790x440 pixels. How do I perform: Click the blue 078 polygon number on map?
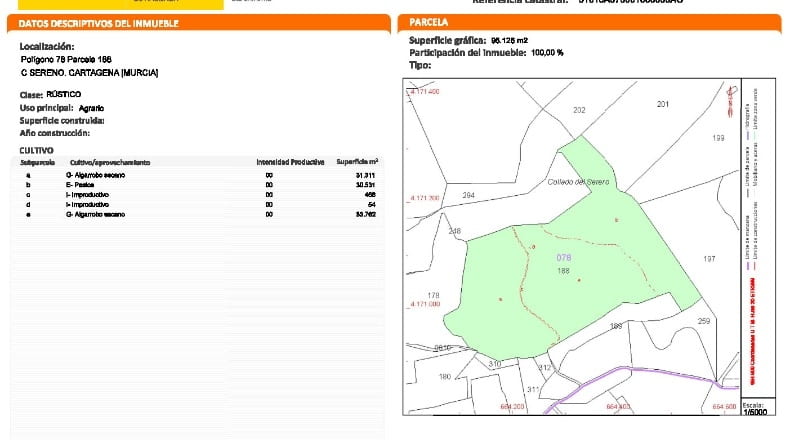[564, 258]
